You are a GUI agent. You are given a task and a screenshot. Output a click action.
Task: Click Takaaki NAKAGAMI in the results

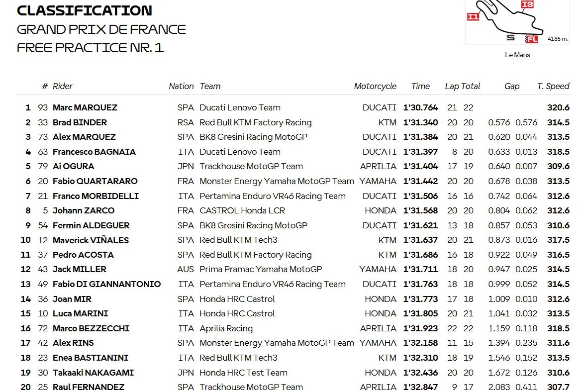tap(93, 373)
